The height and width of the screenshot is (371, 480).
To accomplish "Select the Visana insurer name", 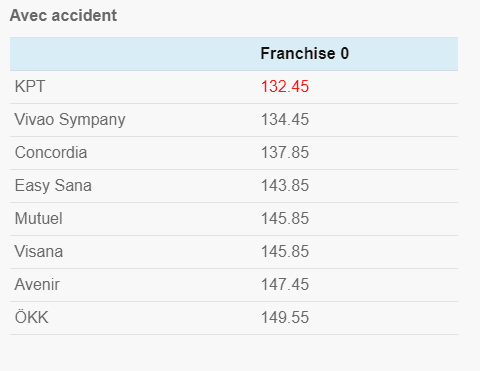I will pos(39,252).
